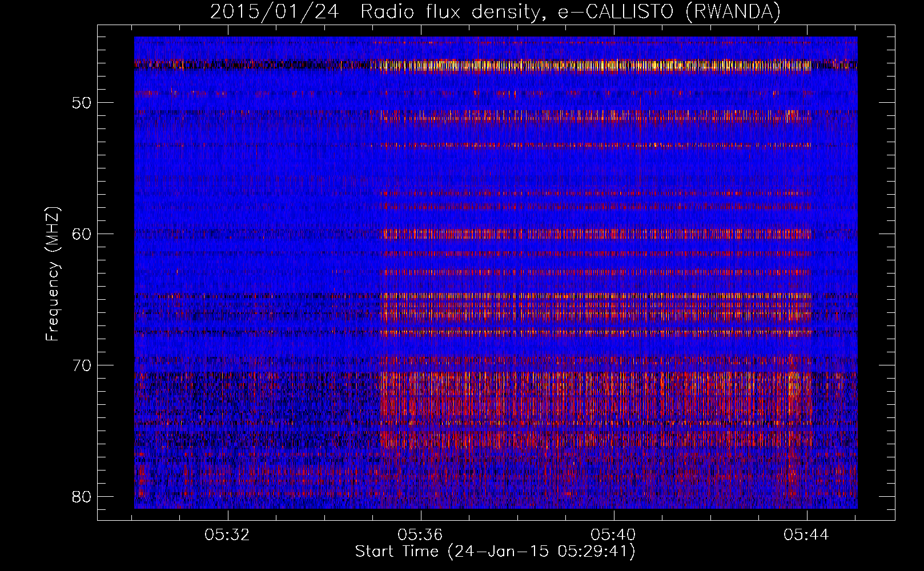
Task: Click the 05:32 time tick label
Action: (228, 535)
